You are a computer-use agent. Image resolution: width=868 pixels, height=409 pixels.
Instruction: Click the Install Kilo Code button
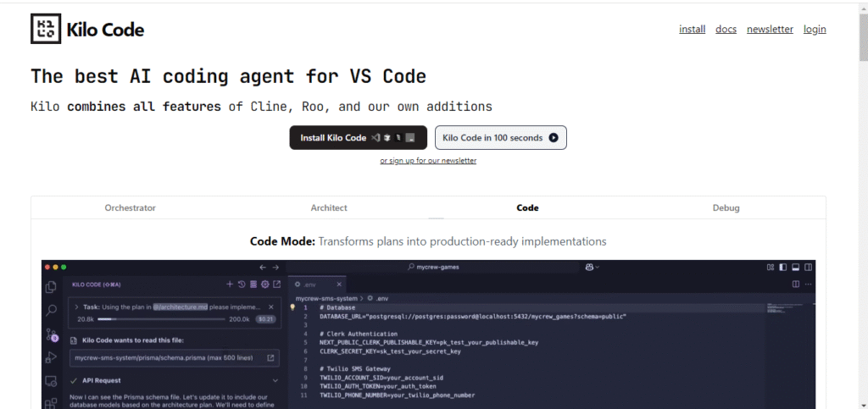pyautogui.click(x=359, y=138)
